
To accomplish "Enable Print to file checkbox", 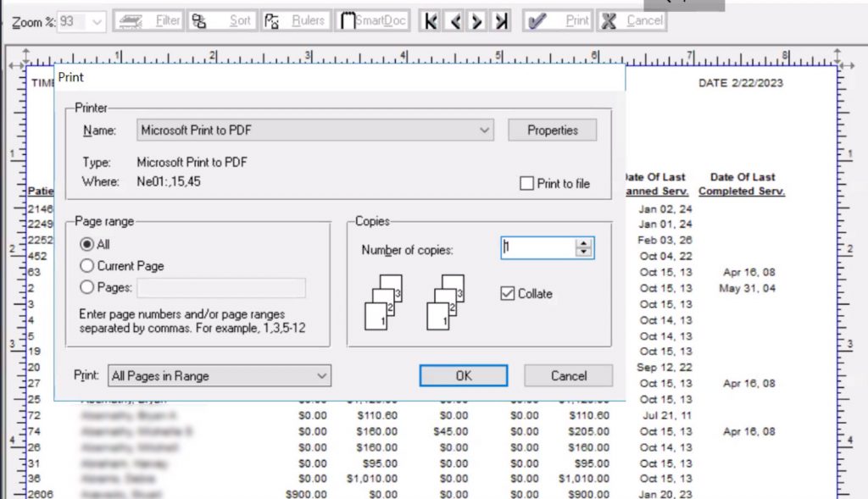I will 527,183.
